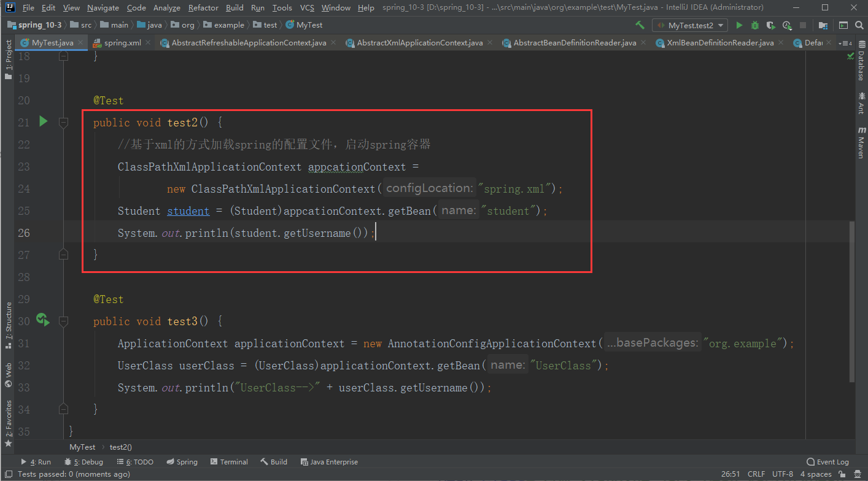Image resolution: width=868 pixels, height=481 pixels.
Task: Open the Code menu
Action: tap(136, 7)
